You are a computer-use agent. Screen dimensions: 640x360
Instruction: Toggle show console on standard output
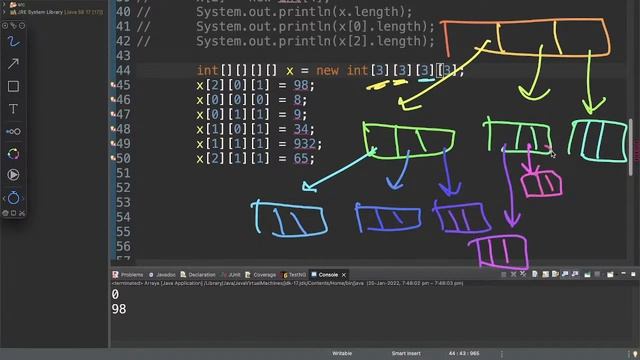[565, 275]
